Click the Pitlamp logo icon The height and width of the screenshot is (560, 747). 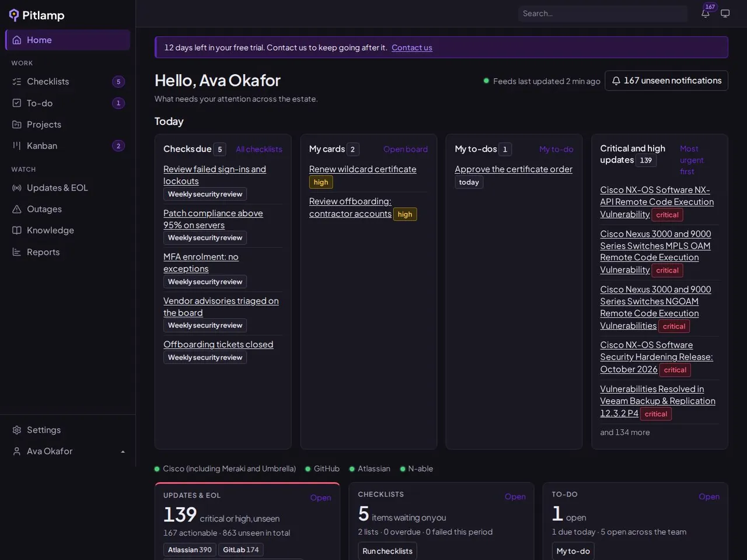tap(14, 15)
